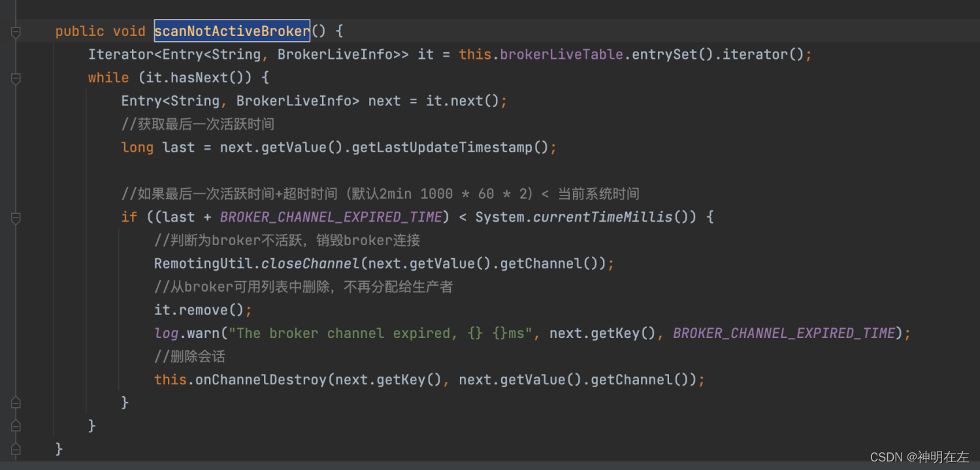The image size is (980, 470).
Task: Click the 'public' keyword
Action: 80,31
